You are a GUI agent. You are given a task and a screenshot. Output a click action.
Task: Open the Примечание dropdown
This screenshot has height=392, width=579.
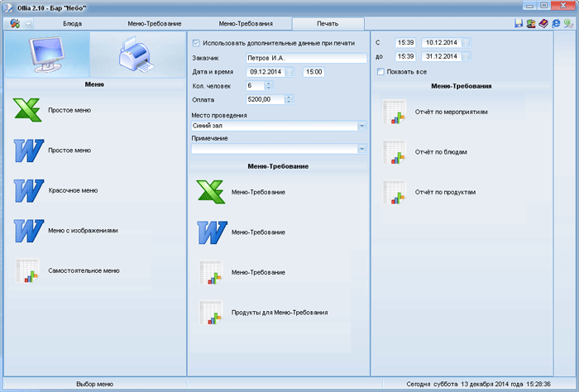point(362,149)
